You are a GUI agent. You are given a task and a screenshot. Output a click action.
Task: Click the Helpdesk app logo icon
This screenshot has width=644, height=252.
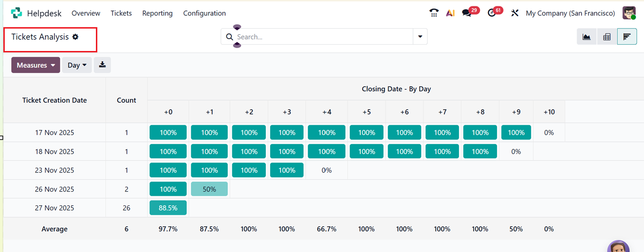tap(16, 13)
